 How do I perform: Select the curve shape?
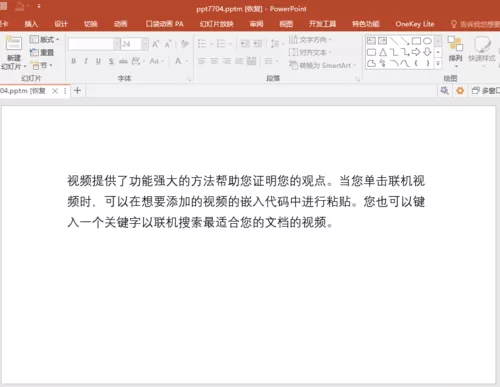pos(405,63)
